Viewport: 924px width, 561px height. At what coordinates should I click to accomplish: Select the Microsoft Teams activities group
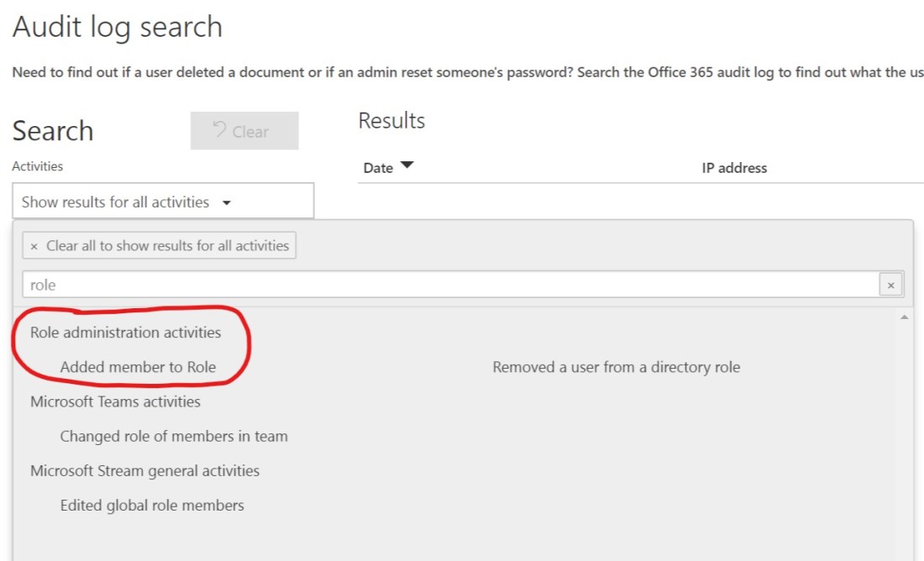tap(115, 401)
